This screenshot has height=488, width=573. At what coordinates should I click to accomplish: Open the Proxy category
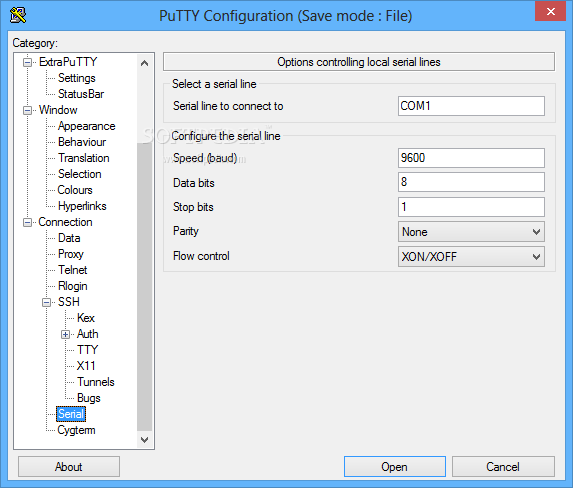[71, 254]
